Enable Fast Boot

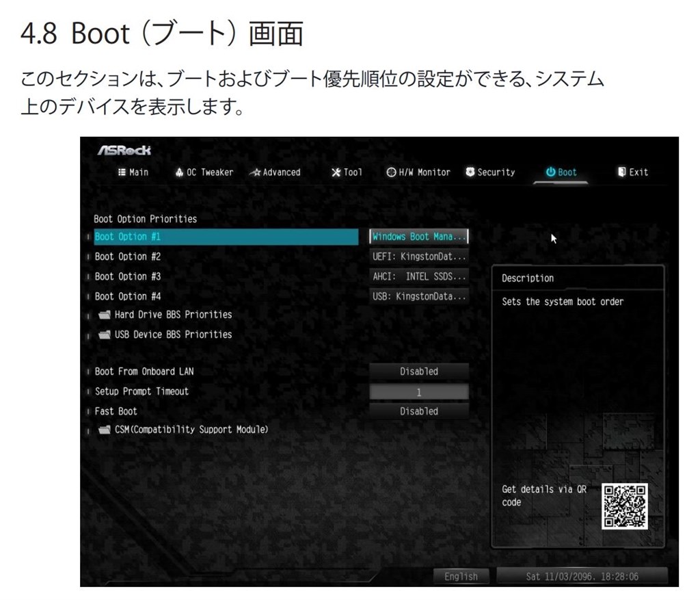coord(418,411)
